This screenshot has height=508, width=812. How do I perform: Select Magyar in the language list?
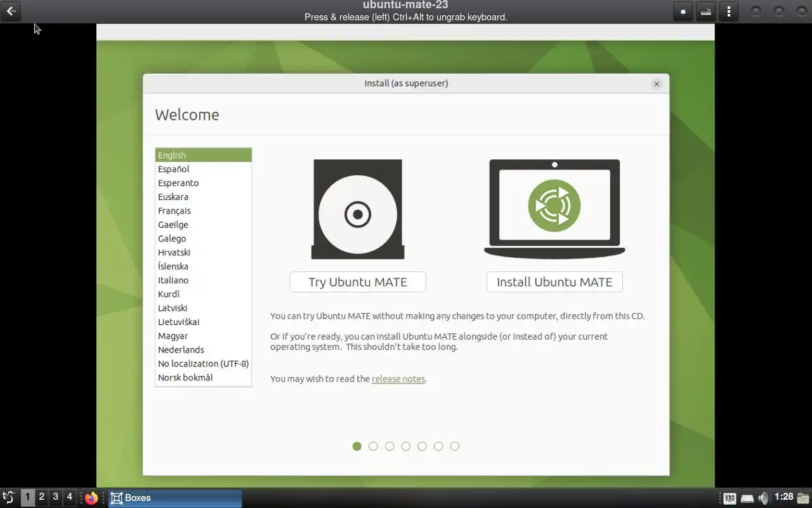coord(204,336)
